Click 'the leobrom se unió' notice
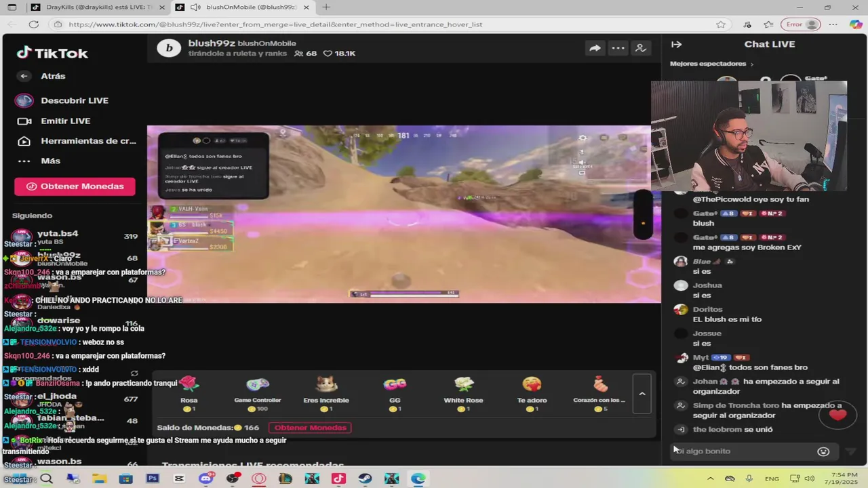868x488 pixels. pos(732,430)
